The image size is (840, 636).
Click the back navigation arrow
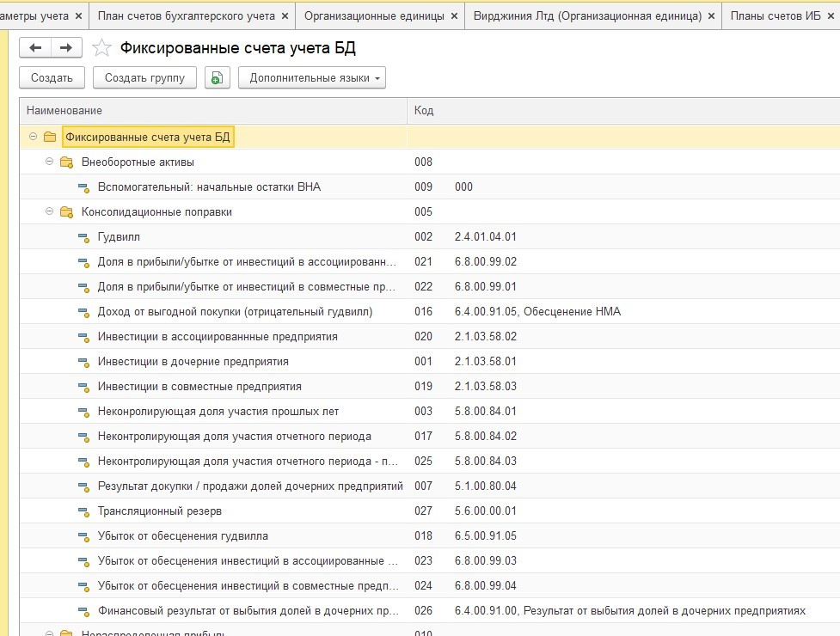tap(35, 48)
